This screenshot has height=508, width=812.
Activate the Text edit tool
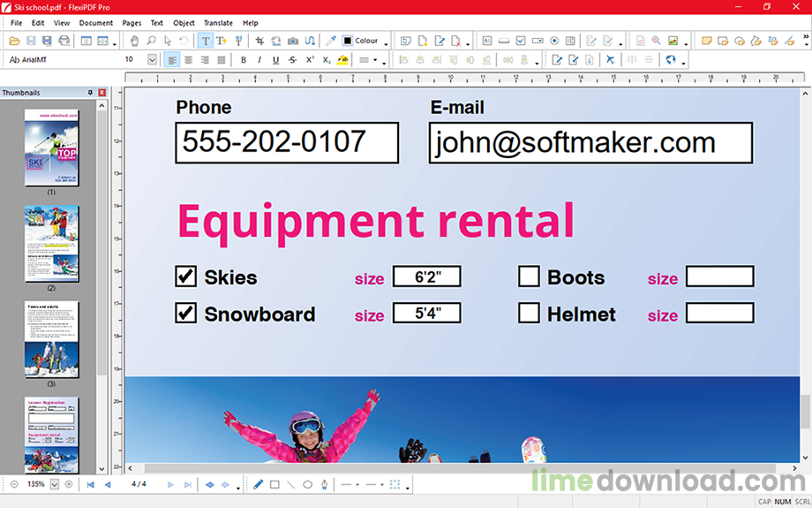point(206,41)
